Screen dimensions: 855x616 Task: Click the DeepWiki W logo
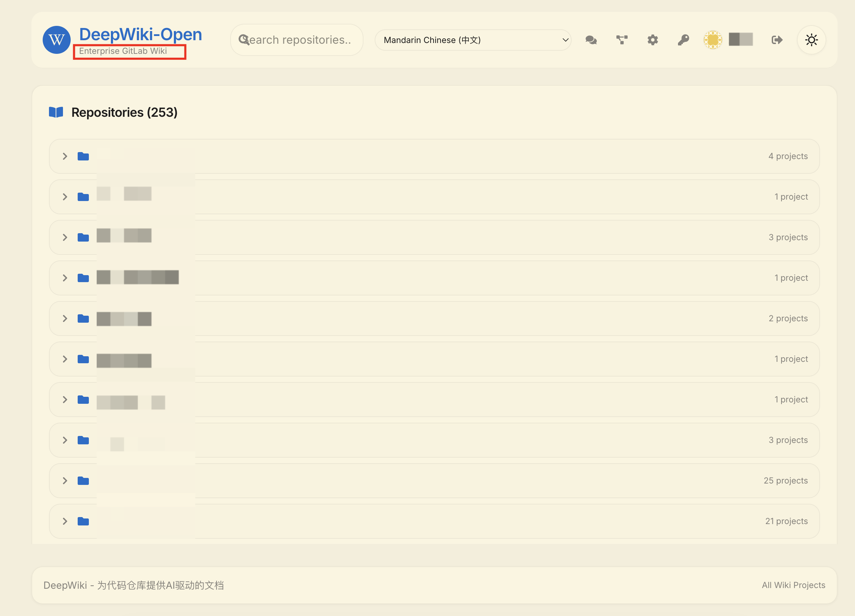pos(57,40)
